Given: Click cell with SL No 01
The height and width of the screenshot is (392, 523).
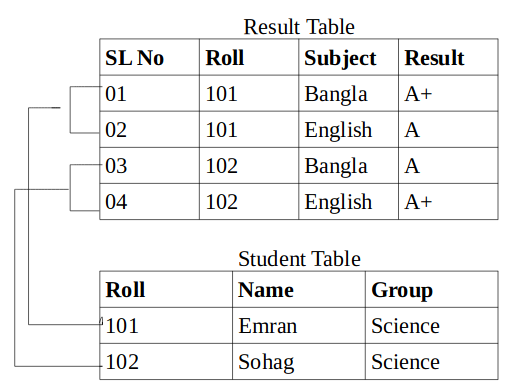Looking at the screenshot, I should (x=149, y=93).
